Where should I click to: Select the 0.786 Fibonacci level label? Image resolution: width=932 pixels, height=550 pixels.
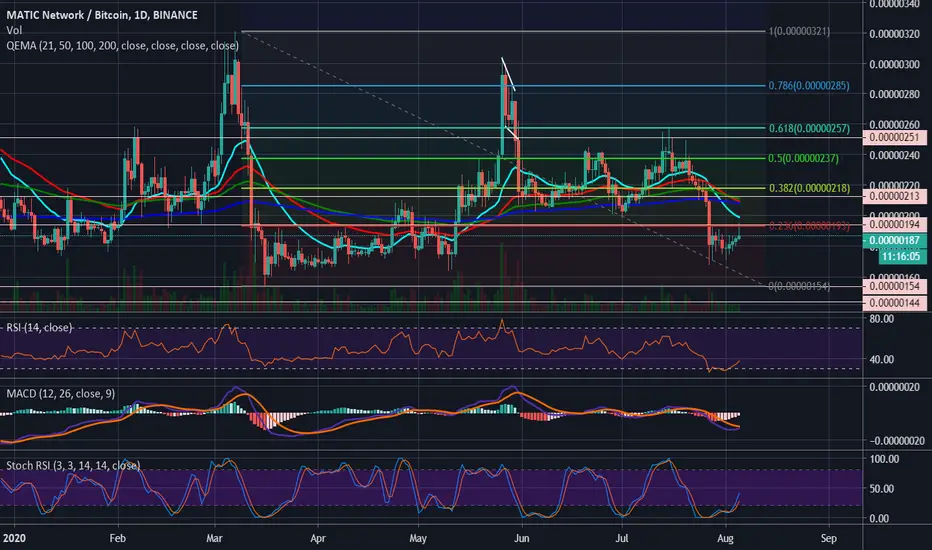(x=809, y=86)
